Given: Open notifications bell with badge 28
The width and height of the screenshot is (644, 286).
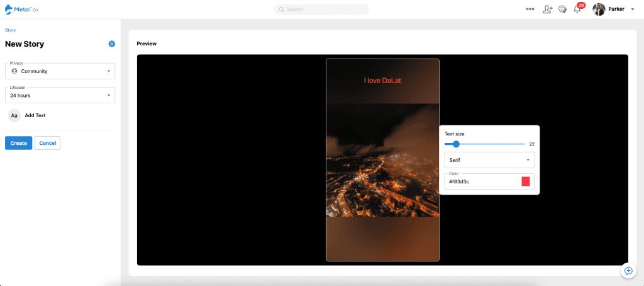Looking at the screenshot, I should (577, 9).
